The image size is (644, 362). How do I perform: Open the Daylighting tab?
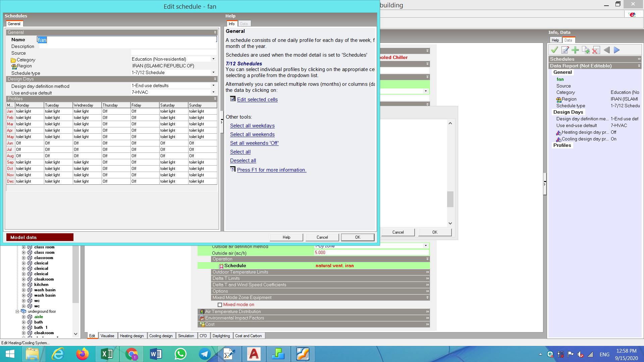(x=221, y=336)
